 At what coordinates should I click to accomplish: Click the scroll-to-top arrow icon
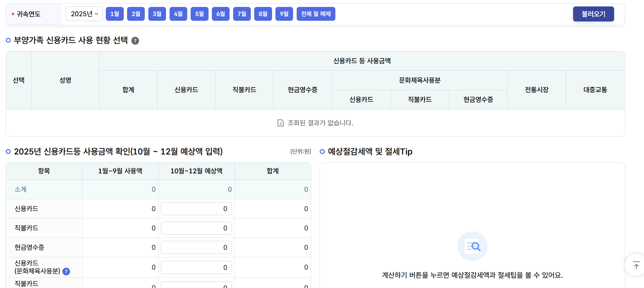pos(636,265)
